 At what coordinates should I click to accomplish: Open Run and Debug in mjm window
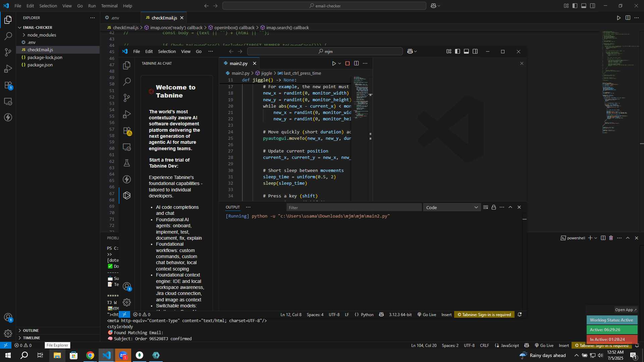127,114
